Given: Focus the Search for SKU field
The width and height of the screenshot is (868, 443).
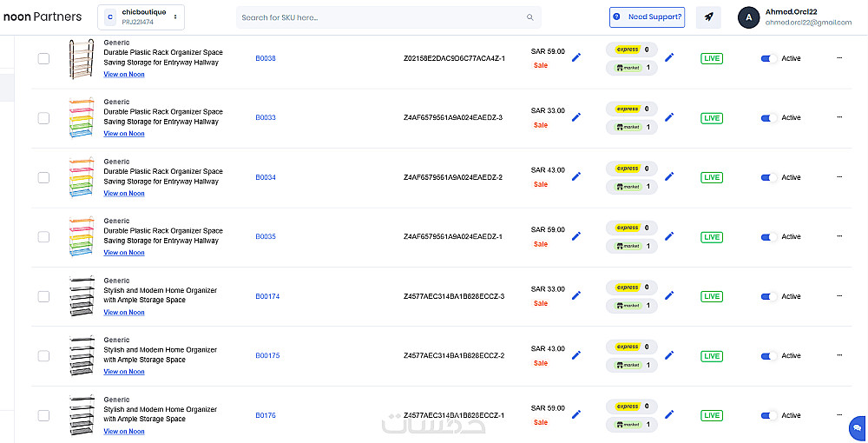Looking at the screenshot, I should (x=382, y=17).
